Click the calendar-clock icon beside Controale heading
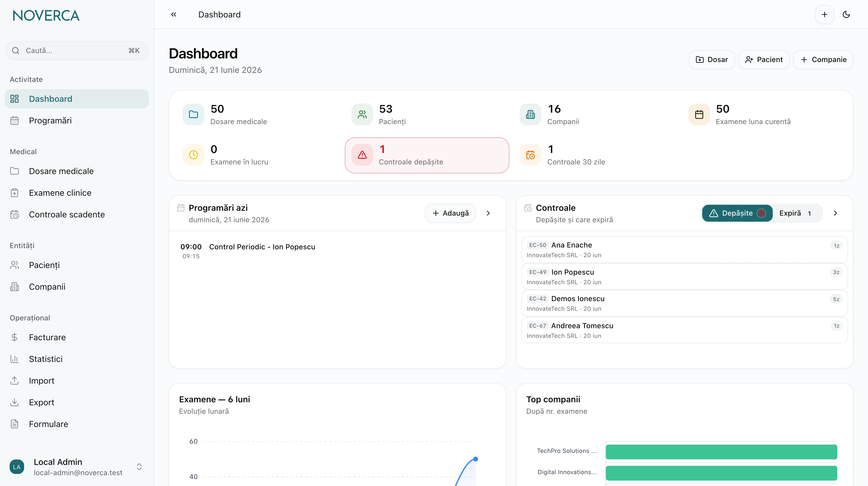Screen dimensions: 868x486 (x=528, y=208)
